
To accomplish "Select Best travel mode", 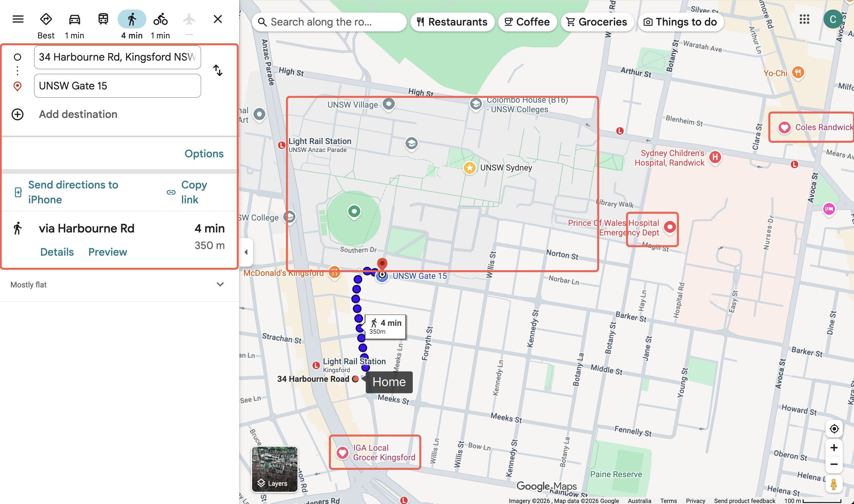I will click(x=46, y=25).
